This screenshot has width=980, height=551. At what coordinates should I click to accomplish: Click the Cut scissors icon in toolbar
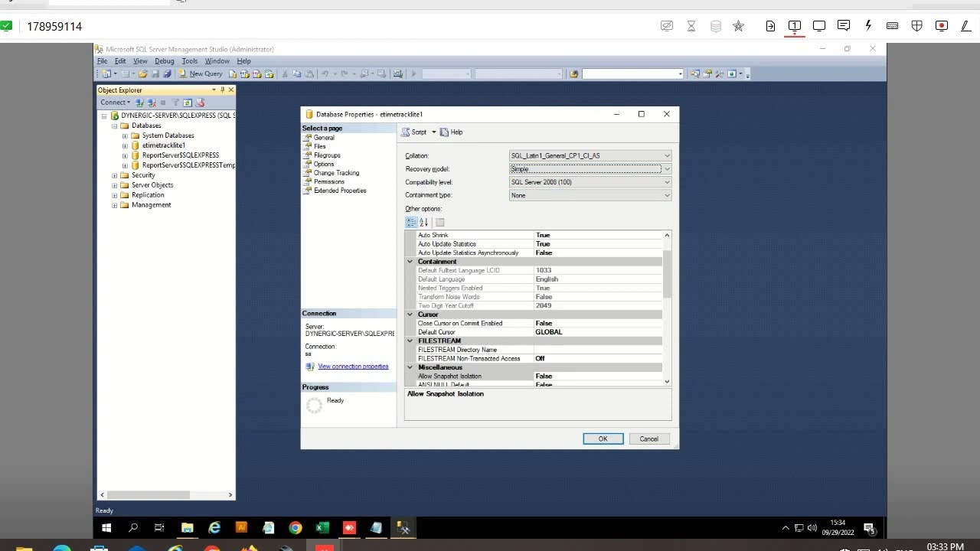285,74
